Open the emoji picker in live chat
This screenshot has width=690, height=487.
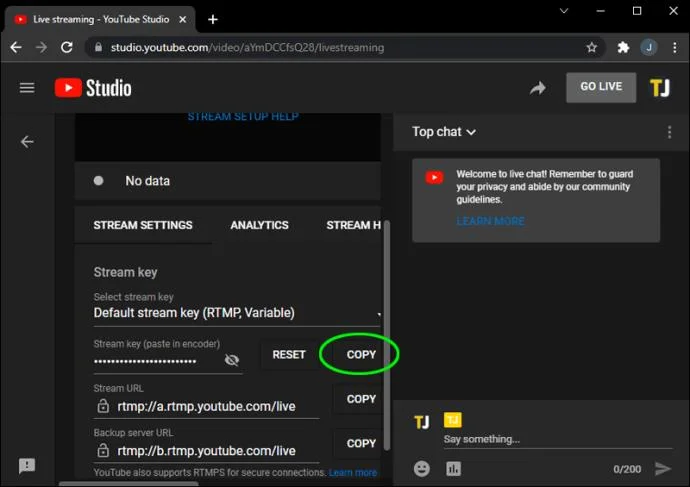[x=422, y=469]
